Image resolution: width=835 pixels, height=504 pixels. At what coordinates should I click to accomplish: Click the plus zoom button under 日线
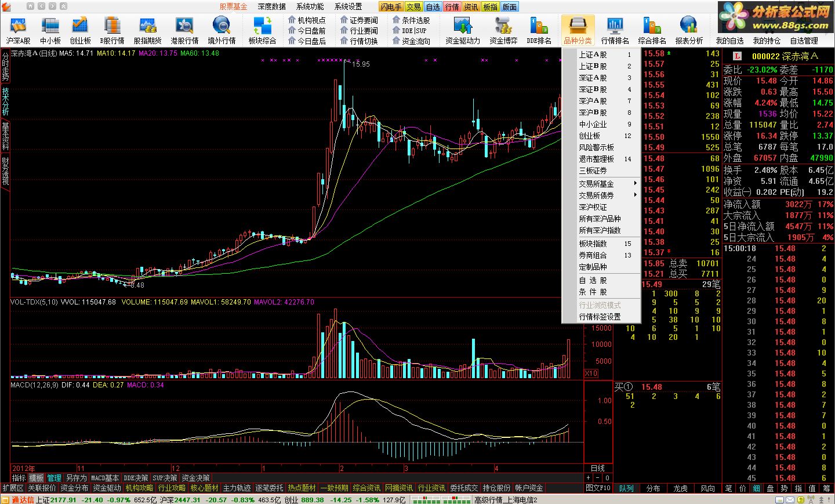click(589, 478)
